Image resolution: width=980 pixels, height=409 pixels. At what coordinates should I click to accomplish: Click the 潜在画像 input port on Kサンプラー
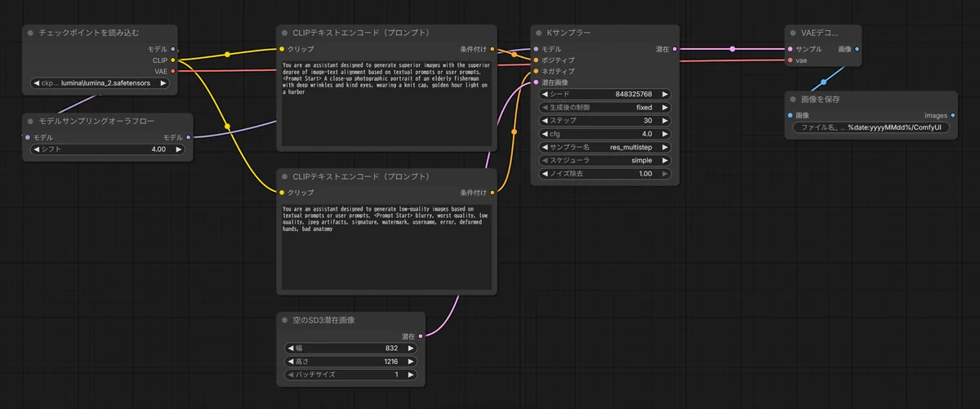537,82
